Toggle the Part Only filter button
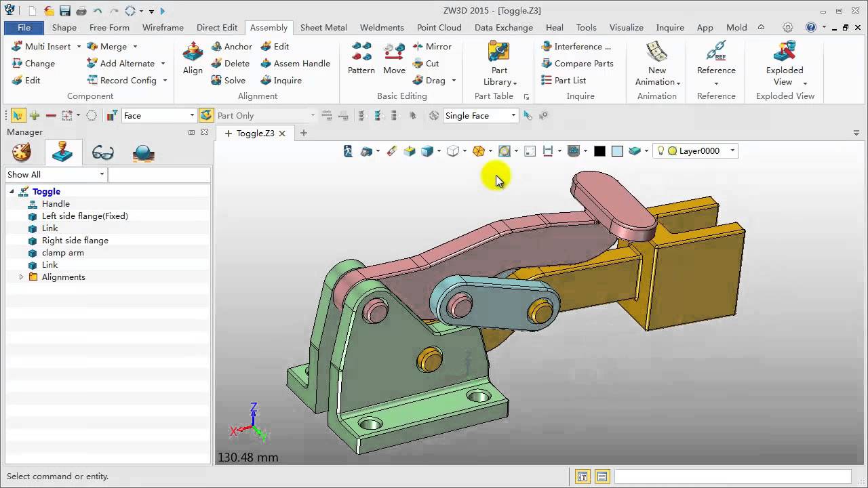The height and width of the screenshot is (488, 868). [206, 115]
